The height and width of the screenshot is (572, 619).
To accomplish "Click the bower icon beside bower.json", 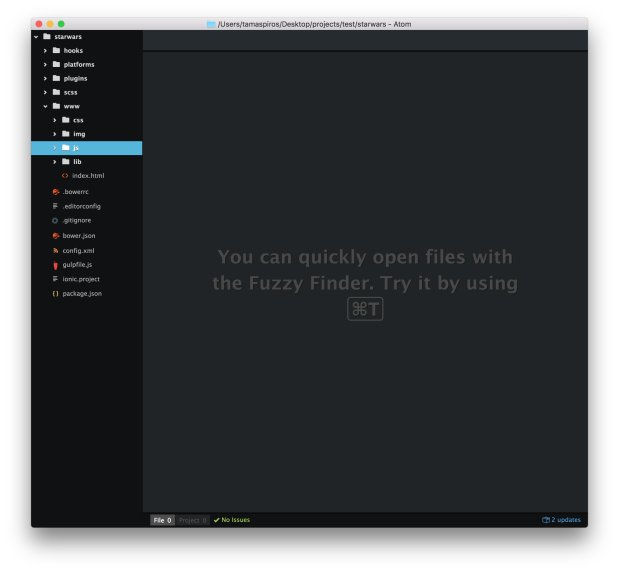I will 56,236.
